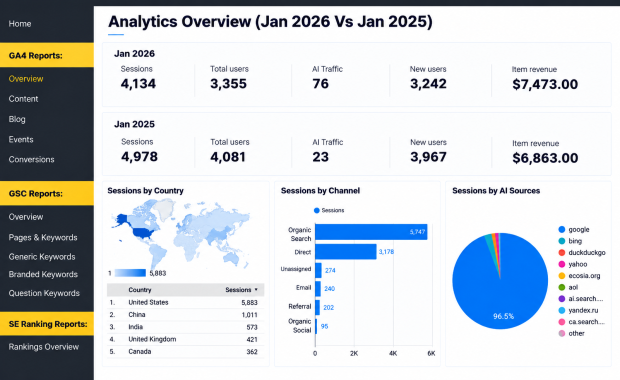Click the Email channel bar

tap(318, 289)
